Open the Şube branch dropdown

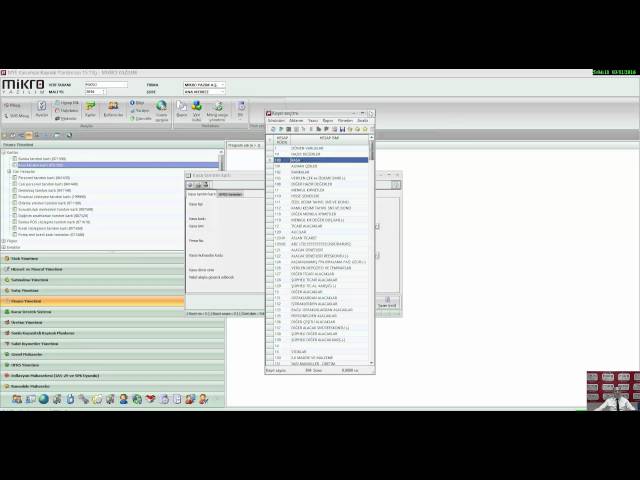(204, 92)
